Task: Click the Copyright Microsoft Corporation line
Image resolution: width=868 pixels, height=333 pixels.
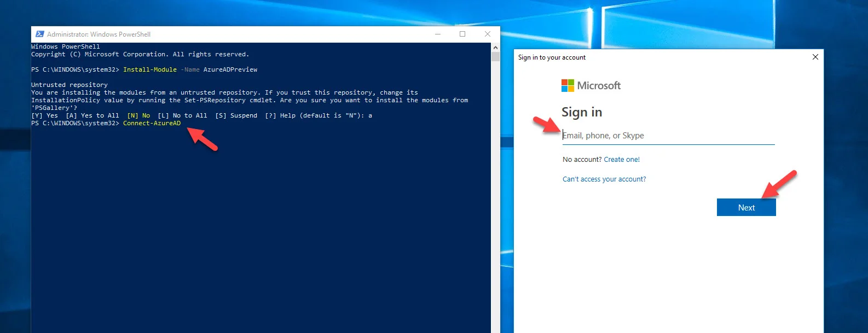Action: (x=140, y=54)
